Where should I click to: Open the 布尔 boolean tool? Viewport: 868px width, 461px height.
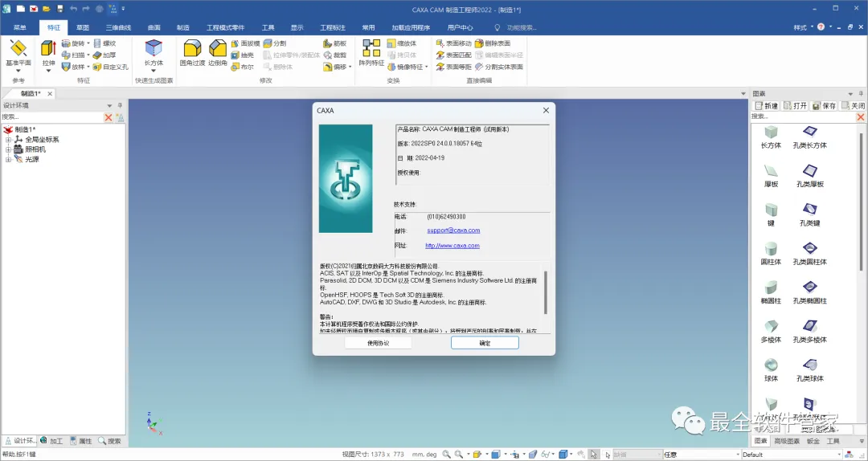click(x=243, y=67)
